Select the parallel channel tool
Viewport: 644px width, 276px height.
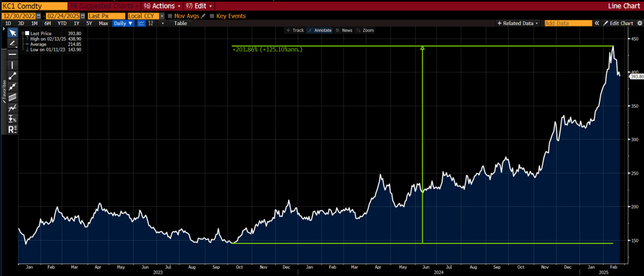coord(13,97)
